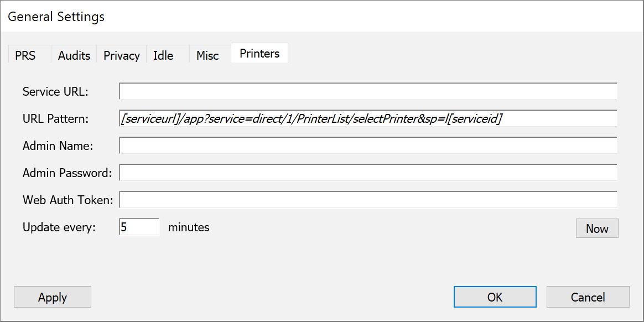Click inside the URL Pattern field

pyautogui.click(x=368, y=118)
